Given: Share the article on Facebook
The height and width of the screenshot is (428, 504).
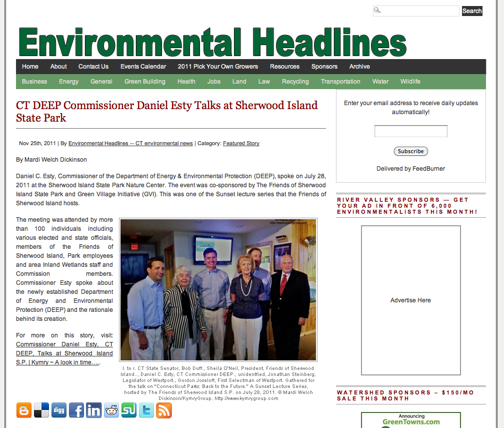Looking at the screenshot, I should coord(76,410).
